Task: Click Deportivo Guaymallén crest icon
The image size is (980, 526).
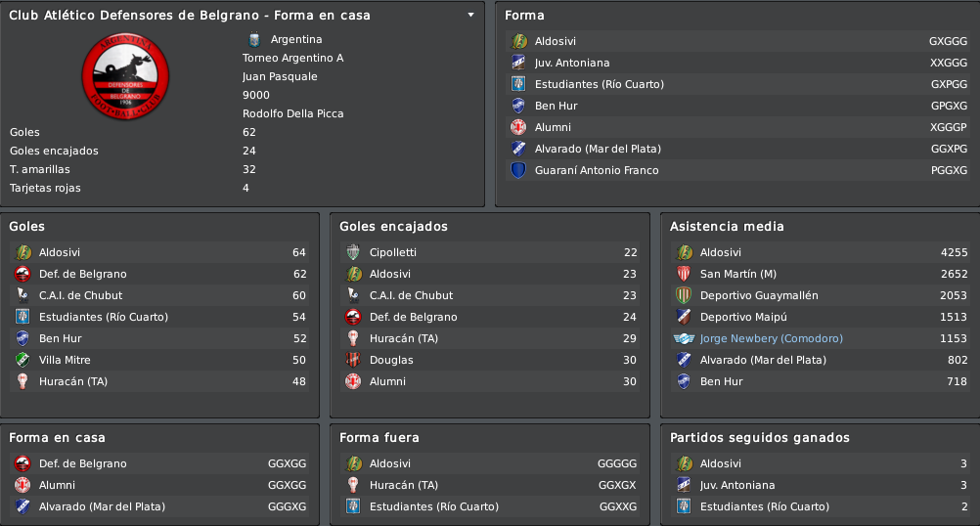Action: click(x=684, y=295)
